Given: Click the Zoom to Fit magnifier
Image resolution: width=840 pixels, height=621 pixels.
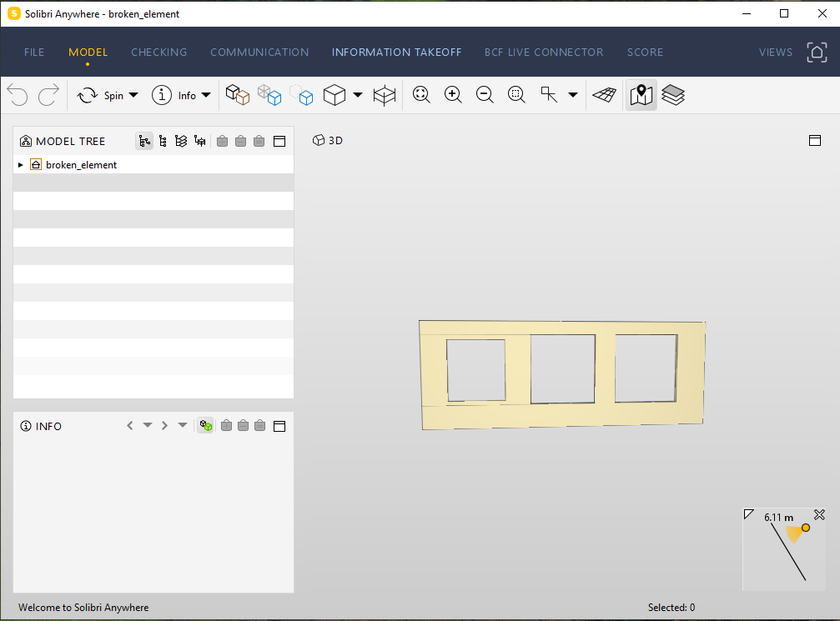Looking at the screenshot, I should [x=421, y=95].
